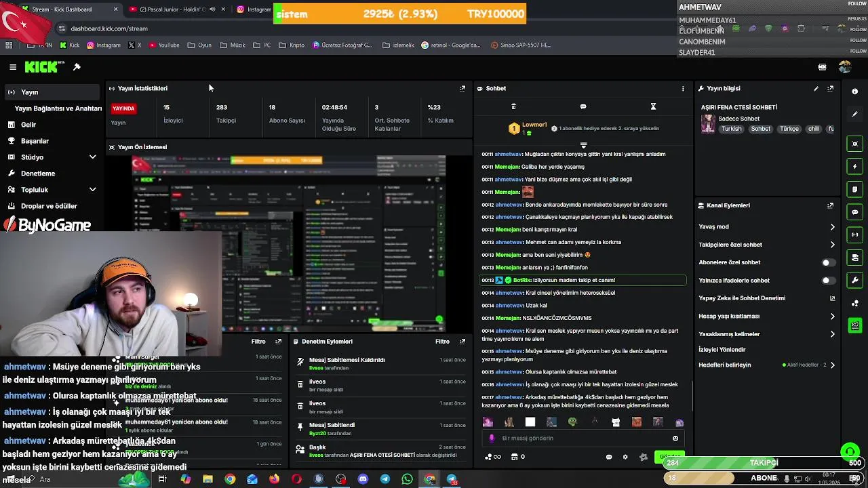This screenshot has height=488, width=868.
Task: Click the trash icon in chat toolbar
Action: pos(513,106)
